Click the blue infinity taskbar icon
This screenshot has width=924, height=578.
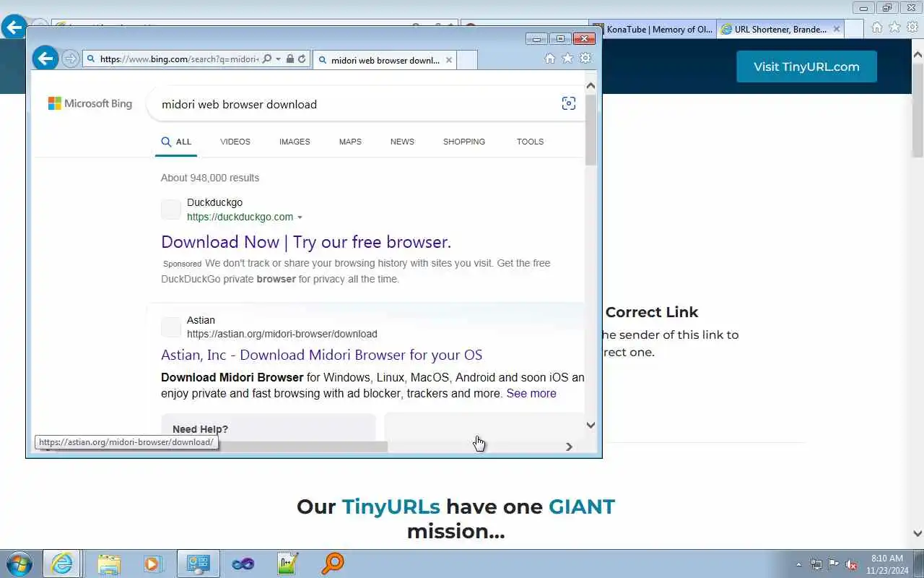pyautogui.click(x=243, y=564)
